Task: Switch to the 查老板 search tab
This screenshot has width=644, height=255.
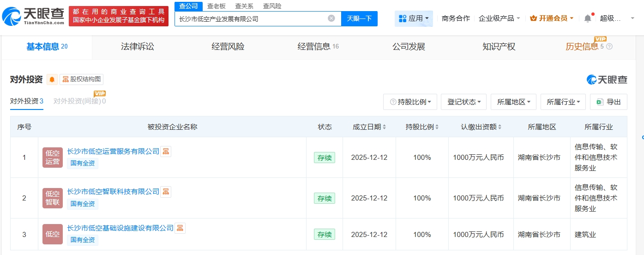Action: coord(216,6)
